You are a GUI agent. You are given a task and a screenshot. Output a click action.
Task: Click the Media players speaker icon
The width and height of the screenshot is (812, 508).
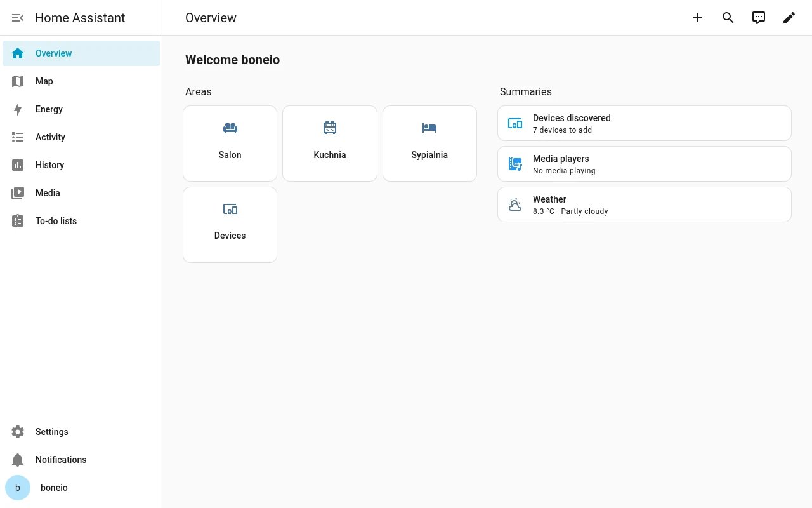515,164
